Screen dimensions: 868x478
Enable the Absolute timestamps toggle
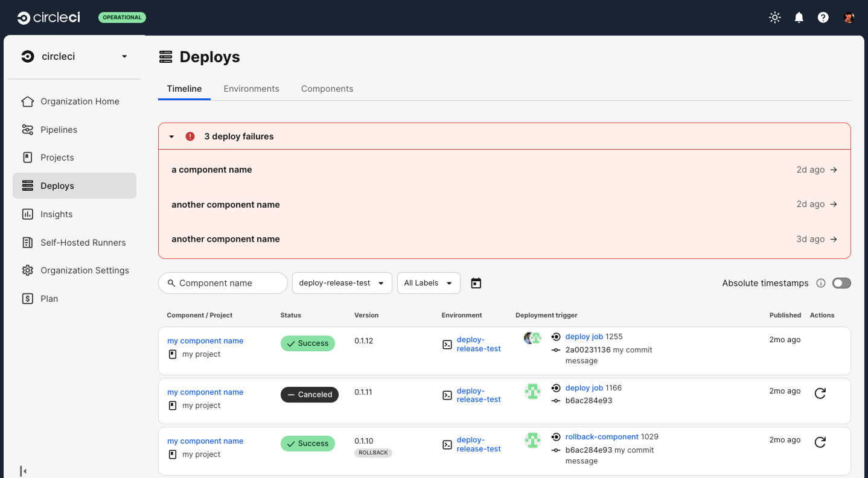(x=841, y=283)
